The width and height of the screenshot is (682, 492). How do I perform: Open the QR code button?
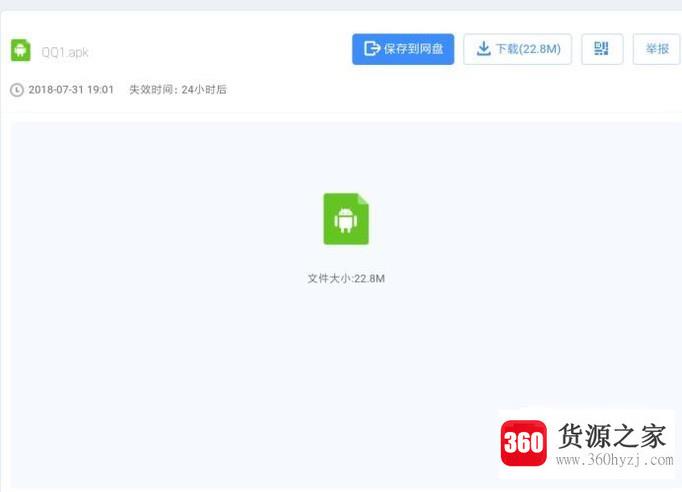602,49
